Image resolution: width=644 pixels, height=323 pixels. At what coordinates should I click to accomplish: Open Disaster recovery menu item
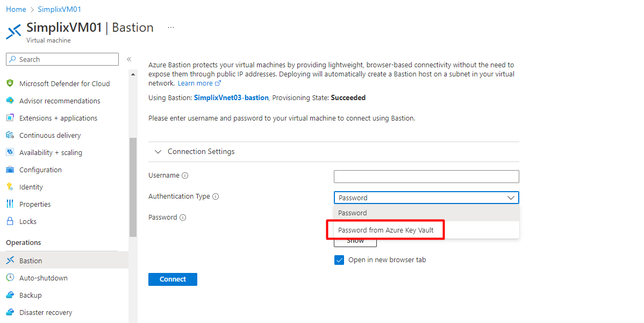(x=45, y=312)
